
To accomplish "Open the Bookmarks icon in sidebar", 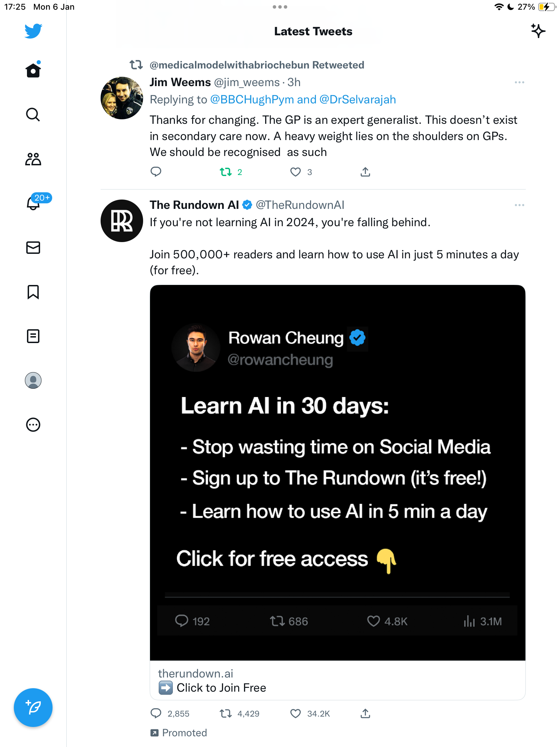I will (x=33, y=292).
